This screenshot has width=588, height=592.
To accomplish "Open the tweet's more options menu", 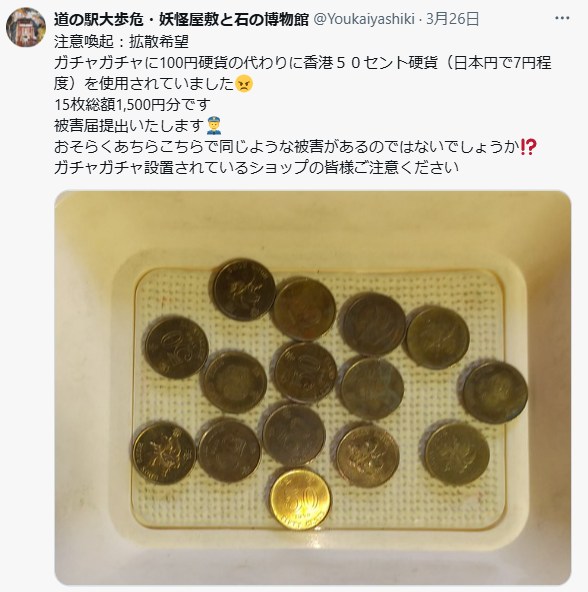I will (x=562, y=18).
